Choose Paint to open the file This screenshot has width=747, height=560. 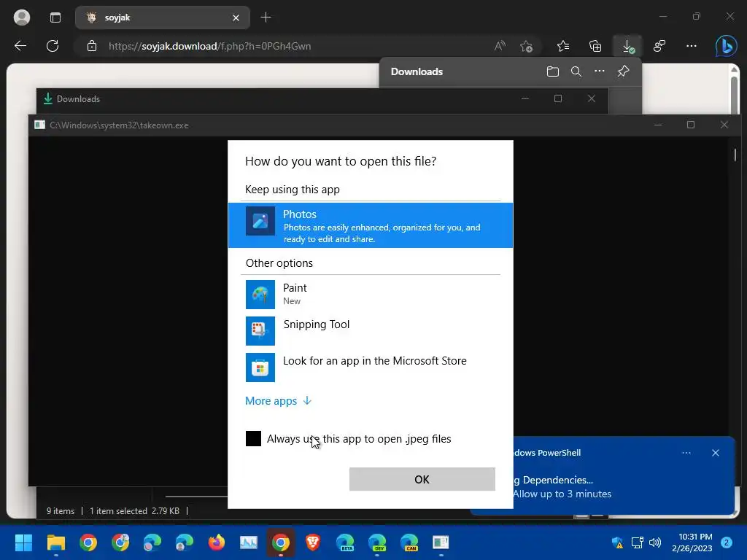(370, 295)
